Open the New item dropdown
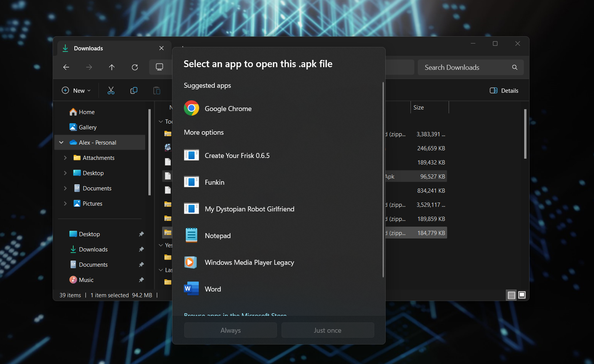The width and height of the screenshot is (594, 364). point(76,90)
